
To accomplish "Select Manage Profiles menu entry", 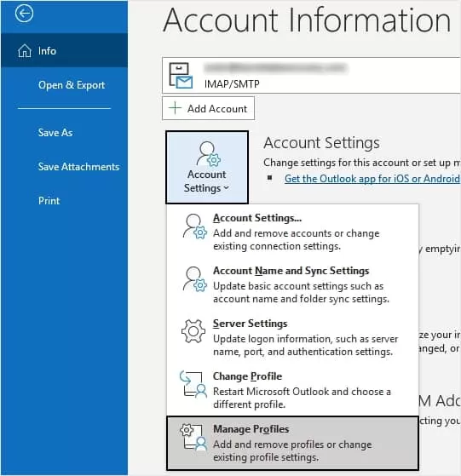I will (x=293, y=443).
